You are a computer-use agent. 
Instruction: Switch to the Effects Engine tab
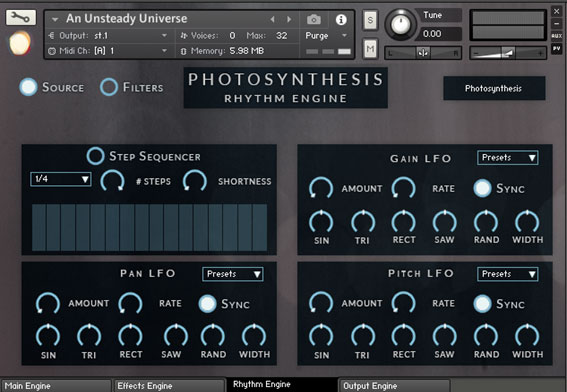pyautogui.click(x=169, y=386)
